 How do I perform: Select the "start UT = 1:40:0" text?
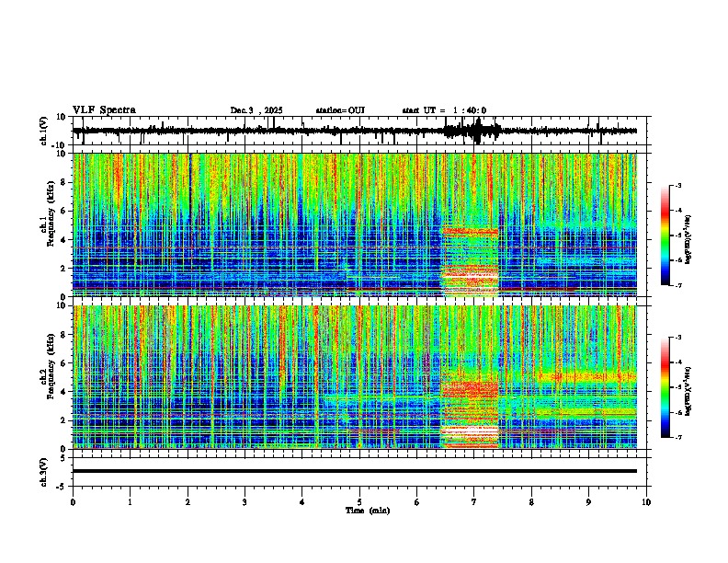(x=444, y=110)
